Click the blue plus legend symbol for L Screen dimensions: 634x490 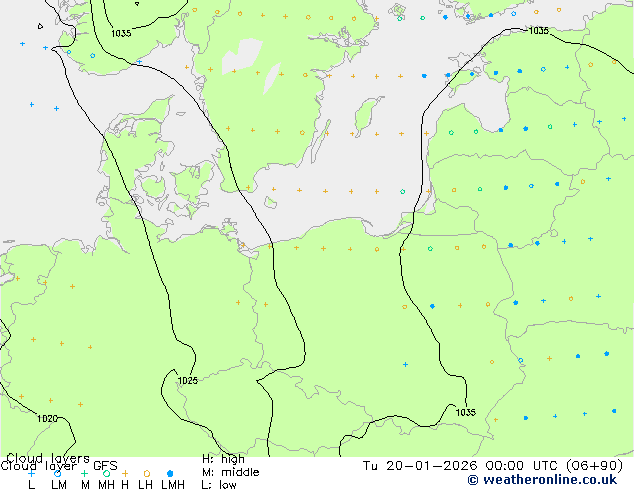coord(31,473)
